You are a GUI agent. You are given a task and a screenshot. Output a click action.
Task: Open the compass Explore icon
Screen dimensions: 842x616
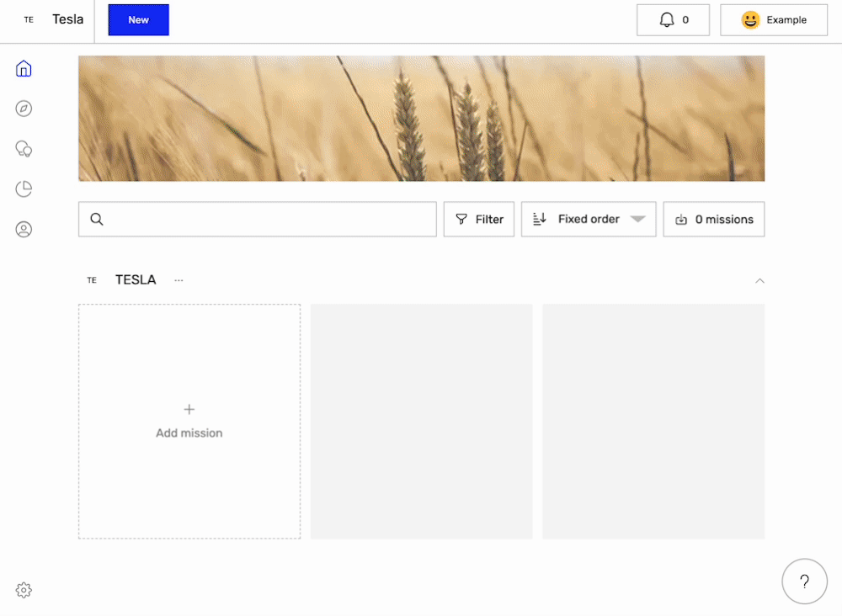(24, 109)
